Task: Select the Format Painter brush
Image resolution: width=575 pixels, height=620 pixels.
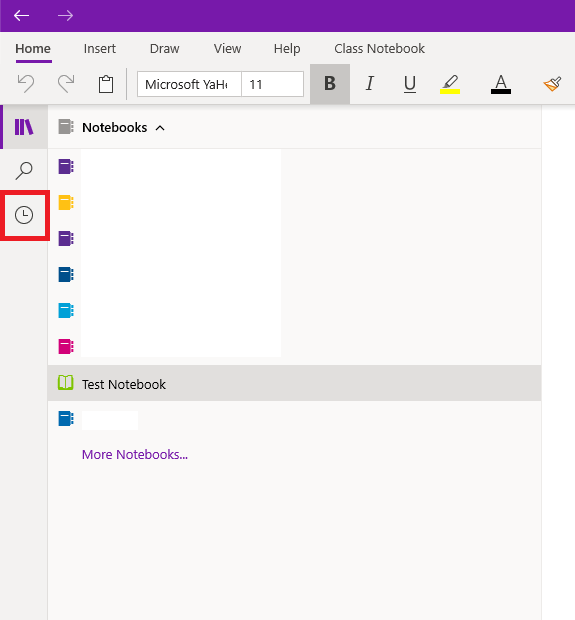Action: (552, 84)
